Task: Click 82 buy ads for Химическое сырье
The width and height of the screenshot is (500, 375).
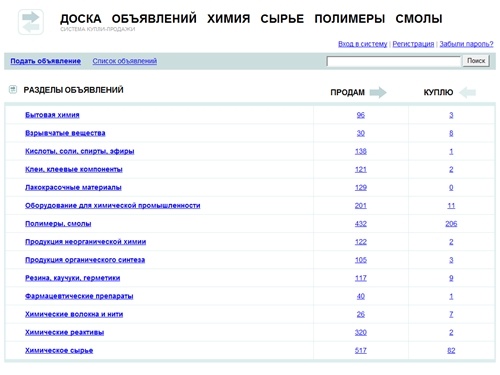Action: tap(451, 350)
